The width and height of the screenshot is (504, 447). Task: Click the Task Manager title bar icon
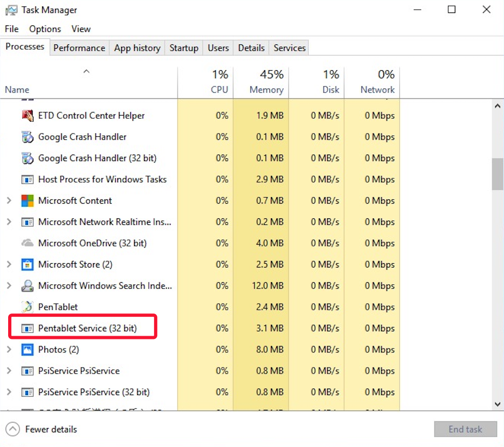point(11,10)
